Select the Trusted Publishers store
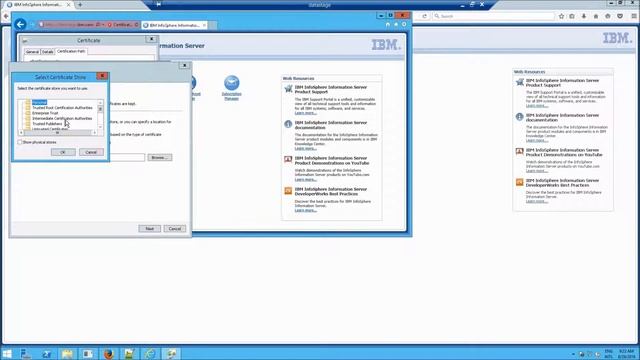640x360 pixels. 47,124
